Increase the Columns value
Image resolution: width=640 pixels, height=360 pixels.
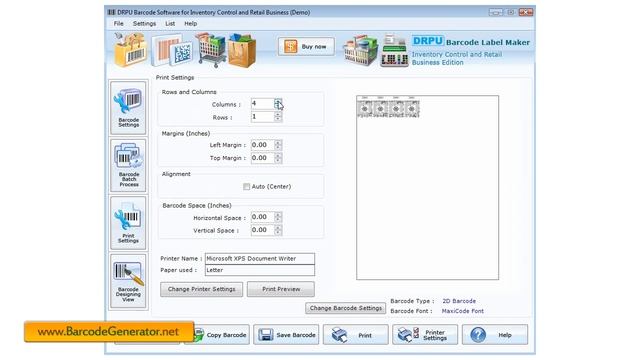[x=278, y=102]
